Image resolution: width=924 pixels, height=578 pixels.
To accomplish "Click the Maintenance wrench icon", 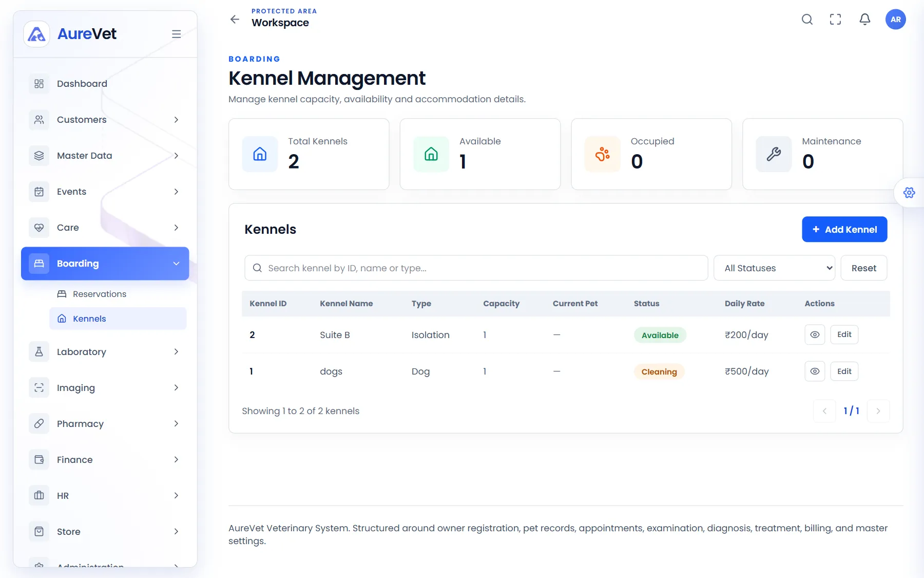I will pyautogui.click(x=774, y=154).
